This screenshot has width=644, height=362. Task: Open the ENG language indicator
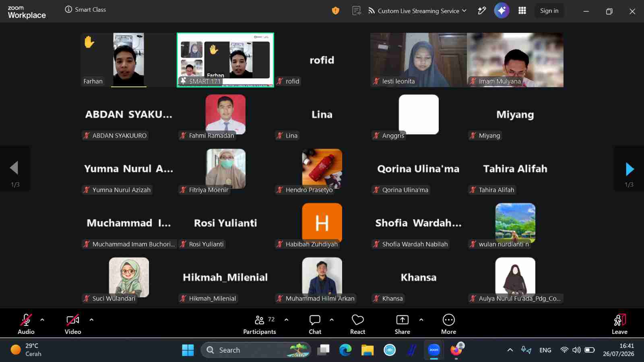545,350
